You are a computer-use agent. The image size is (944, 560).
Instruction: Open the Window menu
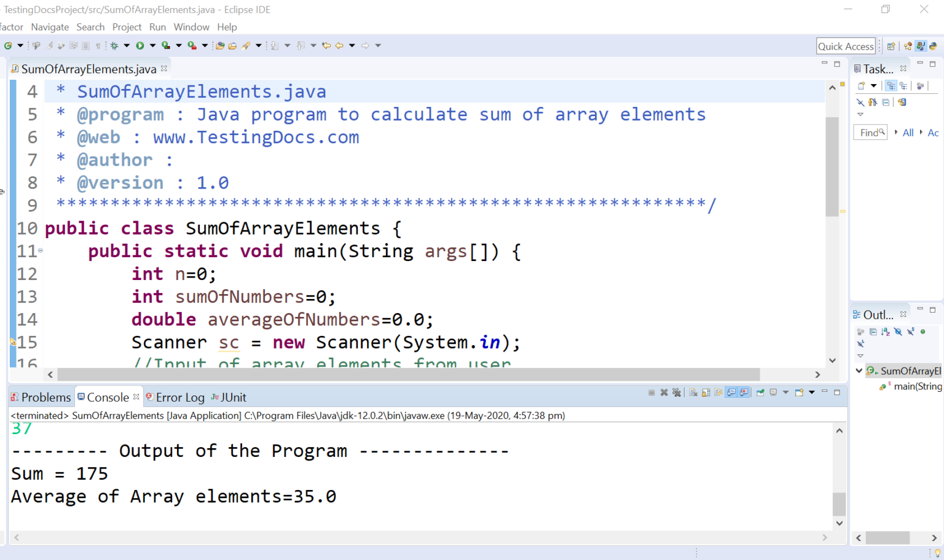click(191, 27)
